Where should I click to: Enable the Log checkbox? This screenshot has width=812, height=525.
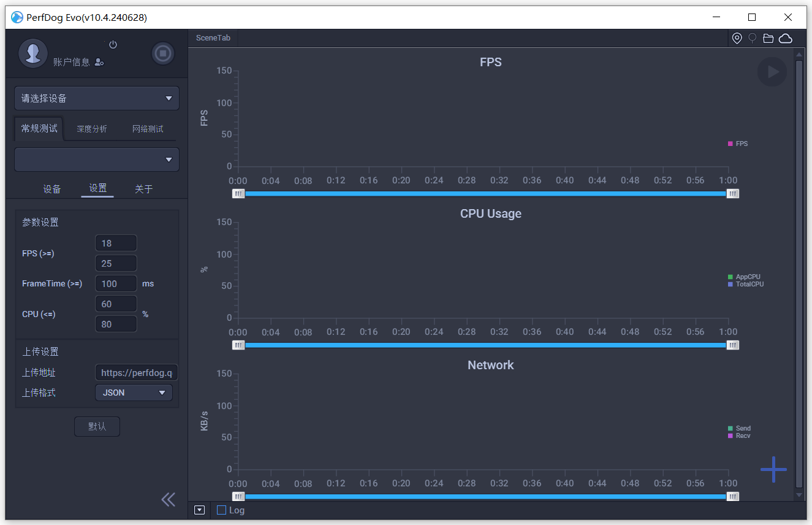(x=221, y=510)
